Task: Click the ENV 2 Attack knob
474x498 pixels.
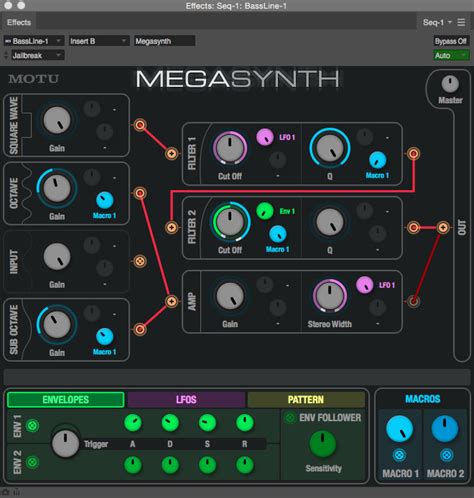Action: (x=133, y=465)
